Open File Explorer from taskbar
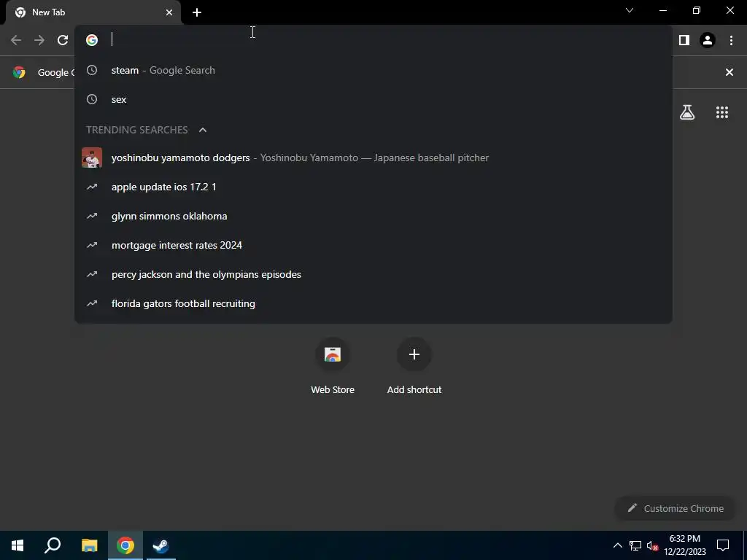 (x=89, y=545)
